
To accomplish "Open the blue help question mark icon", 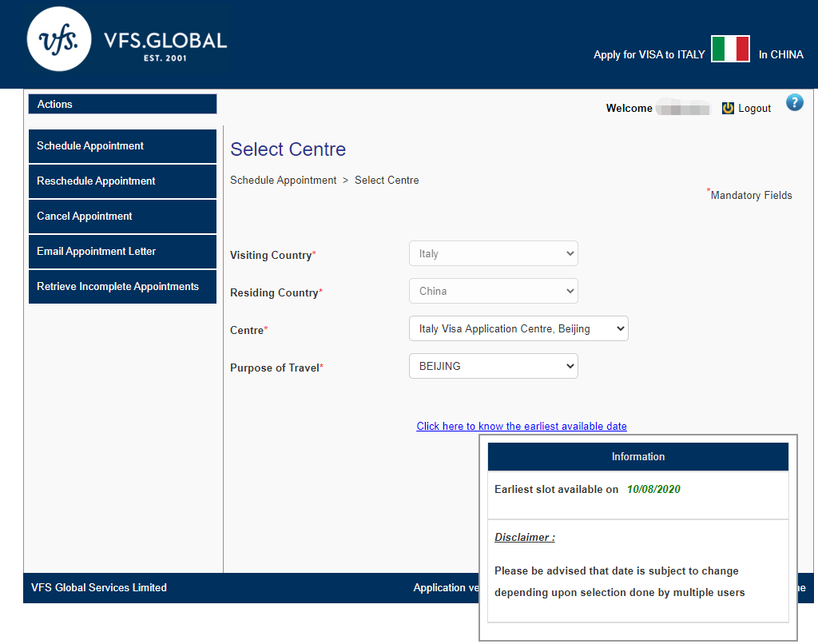I will (x=795, y=102).
